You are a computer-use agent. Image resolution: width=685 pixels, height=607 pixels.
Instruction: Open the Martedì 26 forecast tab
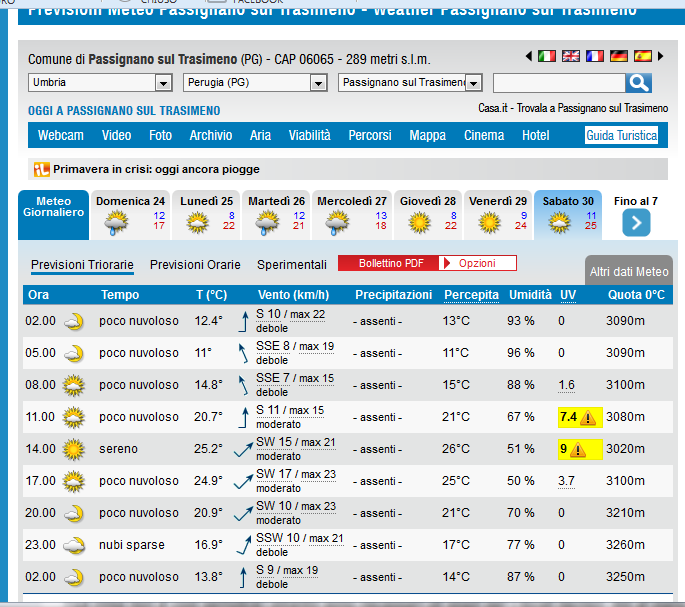(276, 215)
